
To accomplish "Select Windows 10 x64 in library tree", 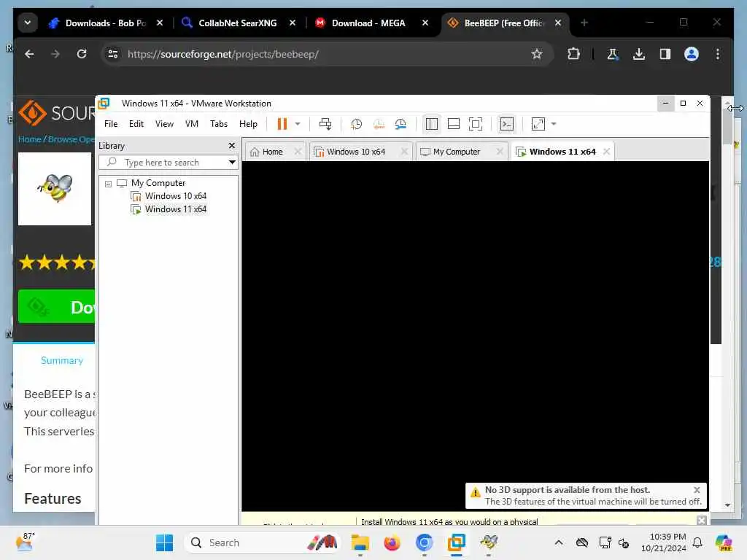I will pos(175,195).
